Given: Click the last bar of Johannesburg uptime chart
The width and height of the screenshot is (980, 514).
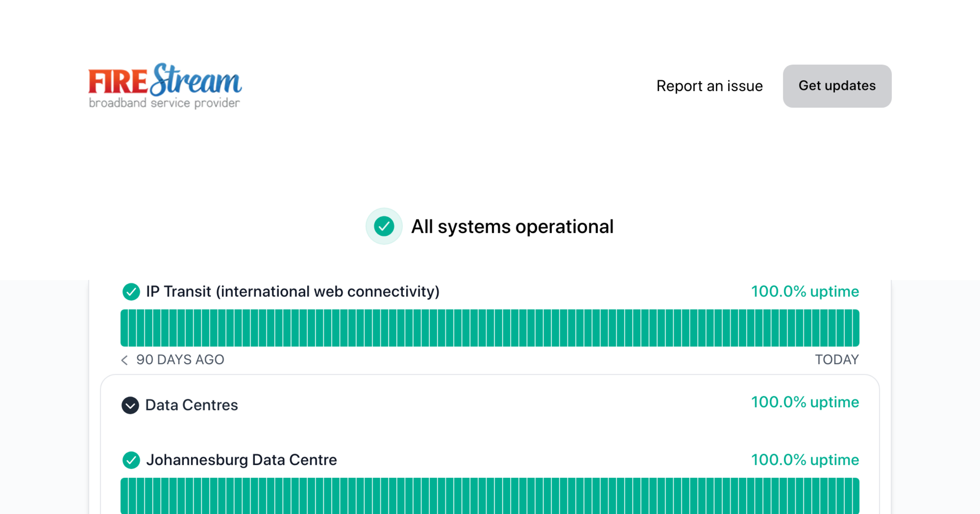Looking at the screenshot, I should click(855, 496).
